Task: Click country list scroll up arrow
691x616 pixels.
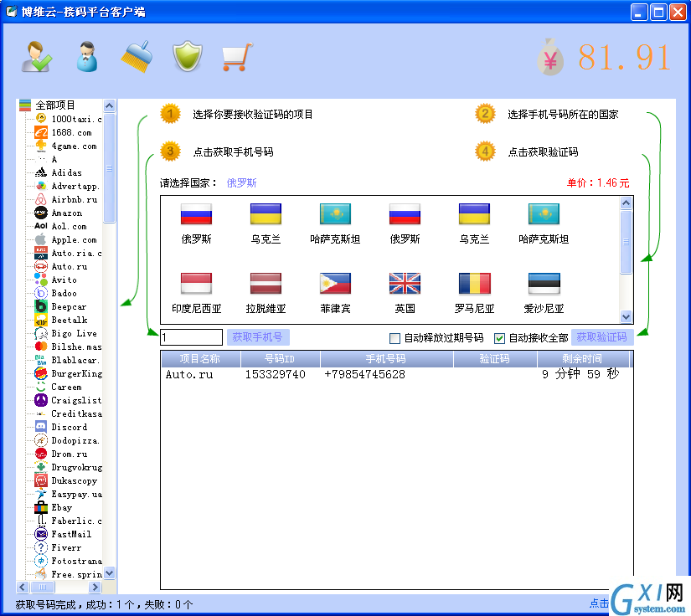Action: tap(626, 203)
